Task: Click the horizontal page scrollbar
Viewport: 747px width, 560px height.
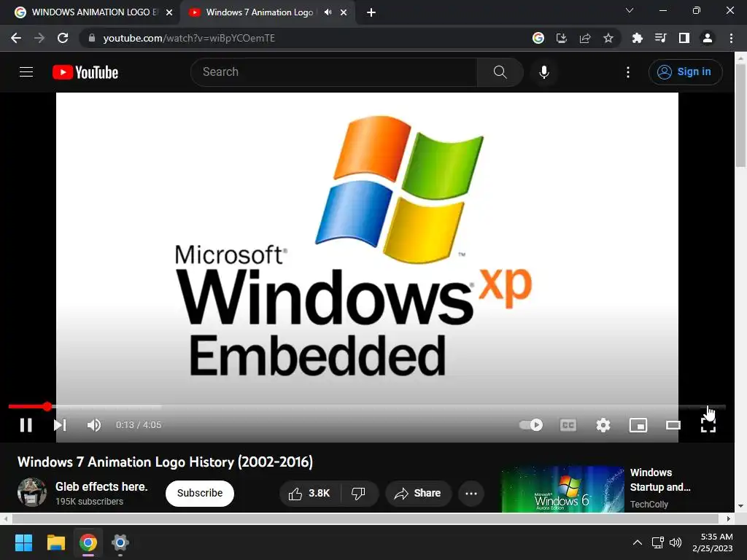Action: coord(365,518)
